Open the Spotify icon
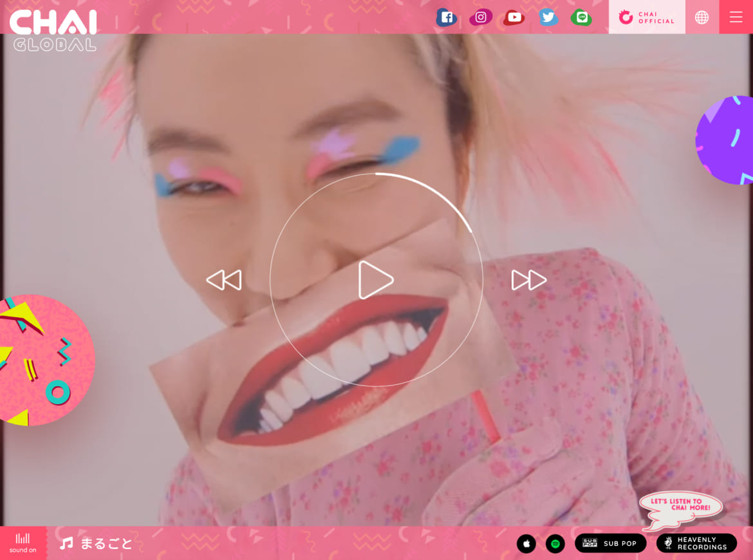This screenshot has height=560, width=753. tap(555, 544)
